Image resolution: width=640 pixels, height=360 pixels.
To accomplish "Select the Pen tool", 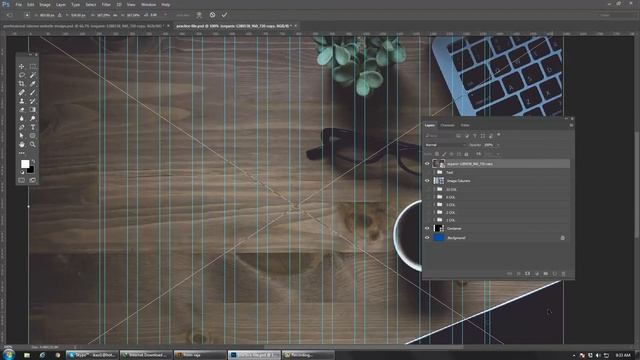I will pyautogui.click(x=22, y=127).
